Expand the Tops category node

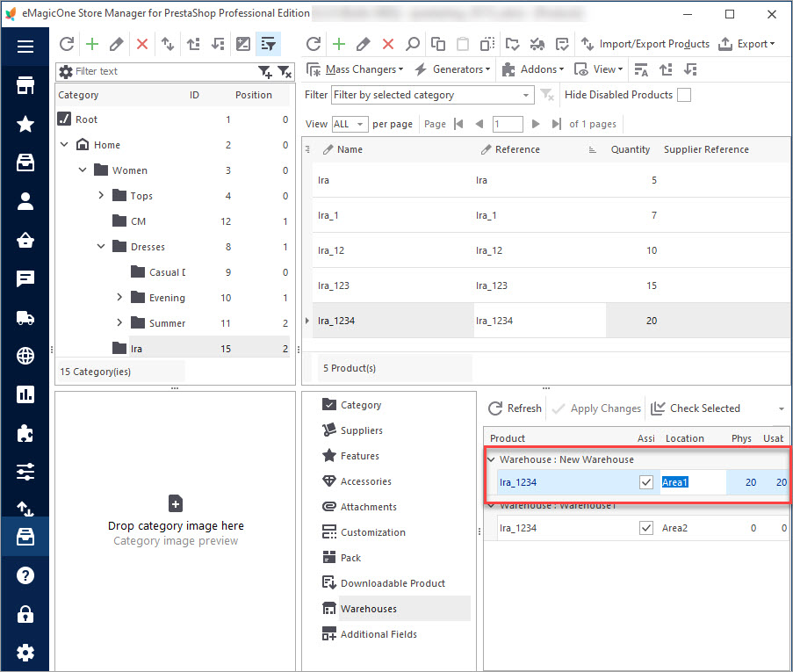coord(101,195)
